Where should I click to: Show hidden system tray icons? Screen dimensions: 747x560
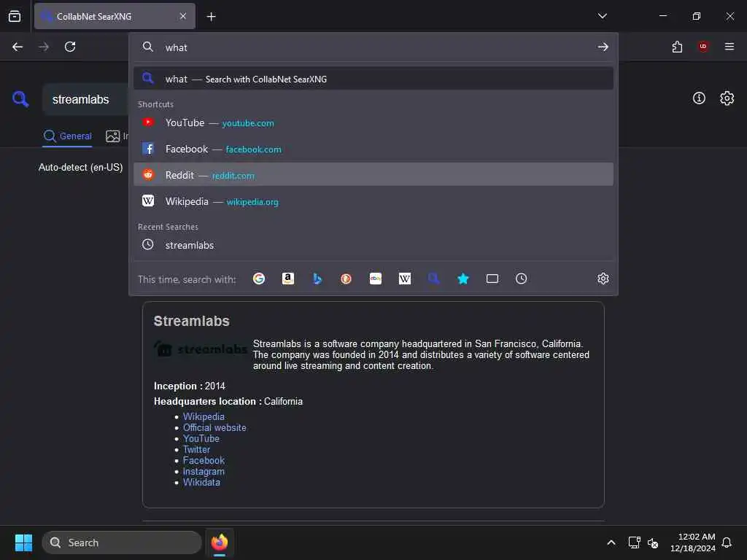(611, 542)
